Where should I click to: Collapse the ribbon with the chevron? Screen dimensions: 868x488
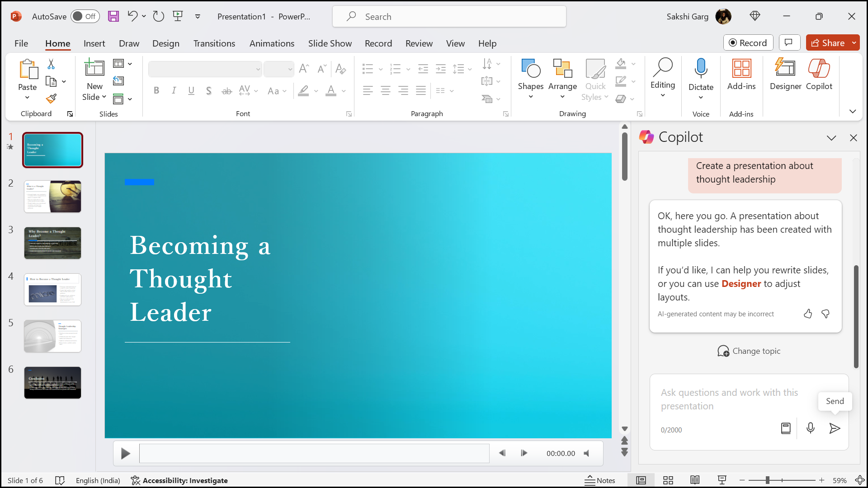(853, 112)
